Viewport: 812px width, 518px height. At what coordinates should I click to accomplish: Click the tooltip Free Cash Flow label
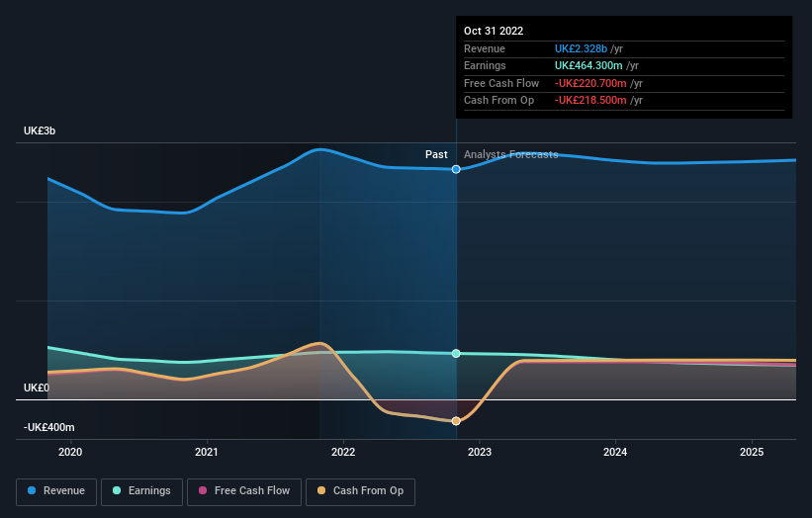pyautogui.click(x=501, y=83)
